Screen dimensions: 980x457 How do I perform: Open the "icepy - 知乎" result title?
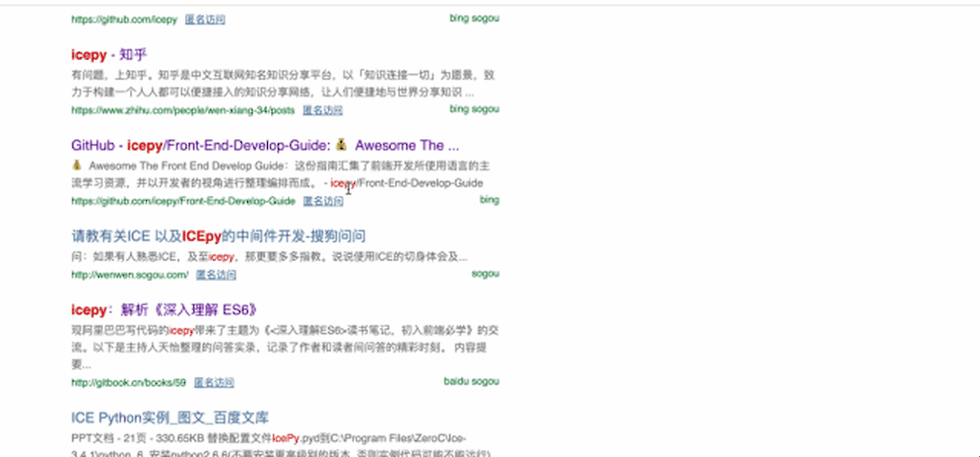click(x=108, y=55)
